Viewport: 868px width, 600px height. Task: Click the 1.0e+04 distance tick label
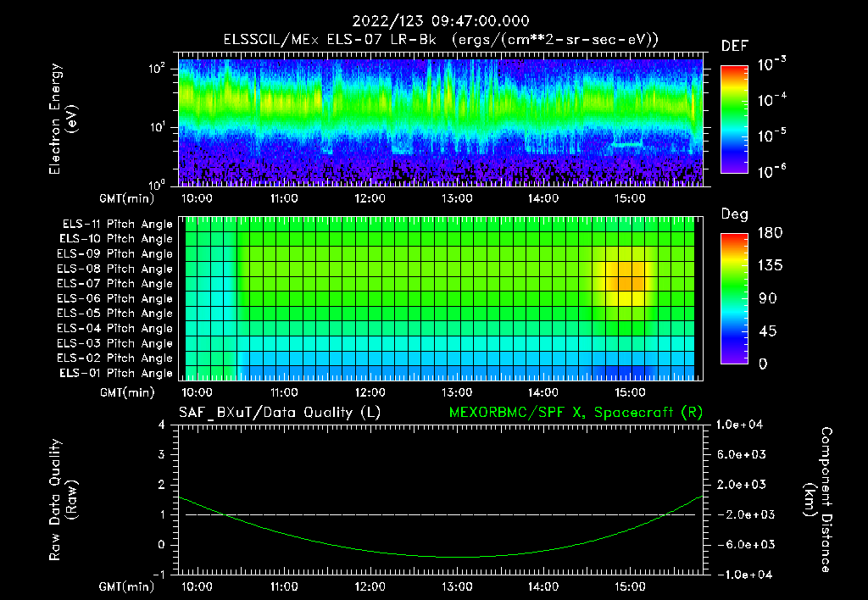point(739,425)
